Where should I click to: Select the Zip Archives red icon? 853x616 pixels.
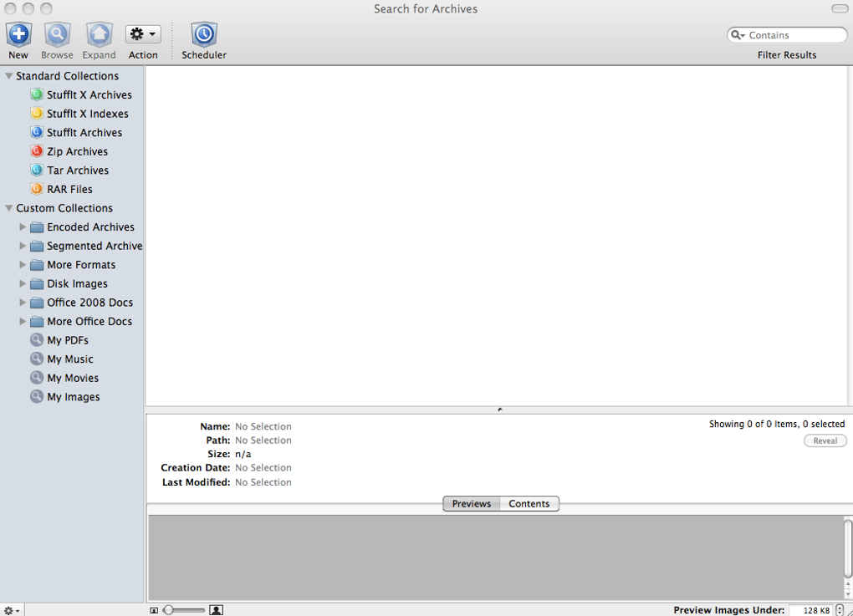point(37,151)
